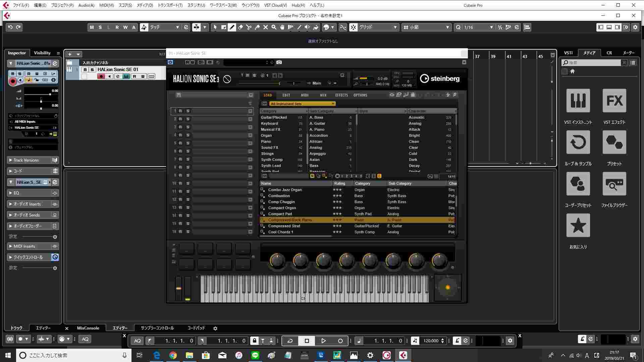Image resolution: width=644 pixels, height=362 pixels.
Task: Open project setup gear in top toolbar
Action: [x=635, y=27]
